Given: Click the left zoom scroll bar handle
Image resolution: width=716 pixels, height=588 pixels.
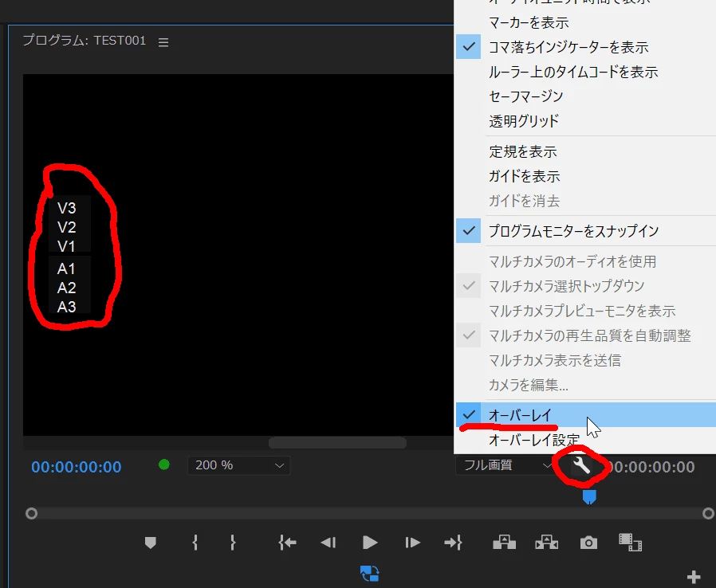Looking at the screenshot, I should (32, 514).
